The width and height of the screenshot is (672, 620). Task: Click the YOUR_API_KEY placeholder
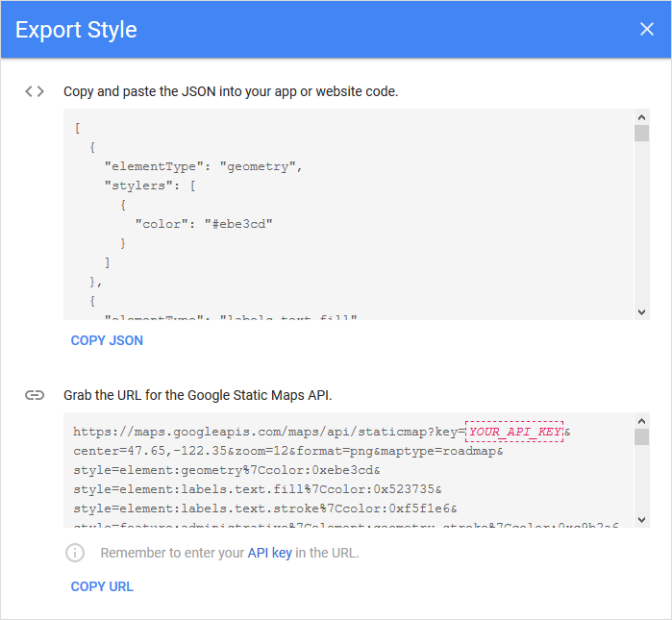(x=514, y=431)
